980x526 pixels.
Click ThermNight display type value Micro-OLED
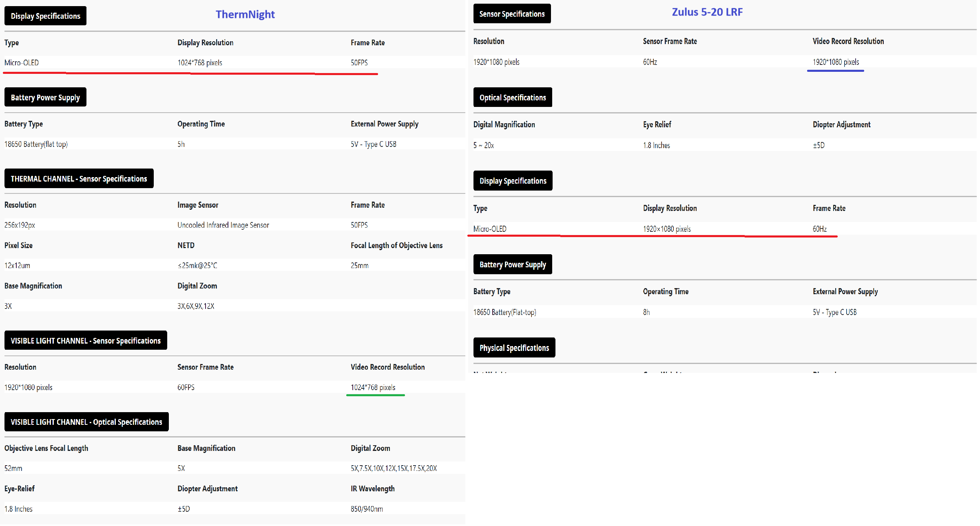(x=22, y=62)
